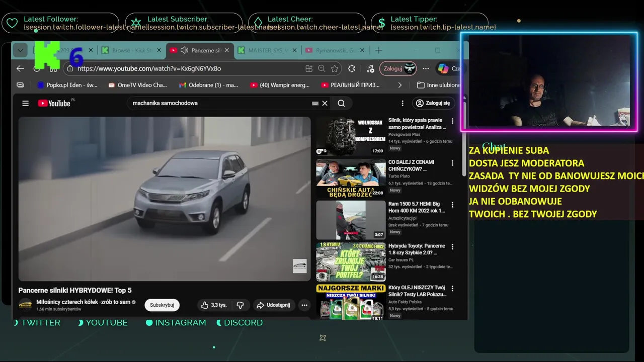This screenshot has height=362, width=644.
Task: Open options for Silnik który spala video
Action: pyautogui.click(x=452, y=121)
